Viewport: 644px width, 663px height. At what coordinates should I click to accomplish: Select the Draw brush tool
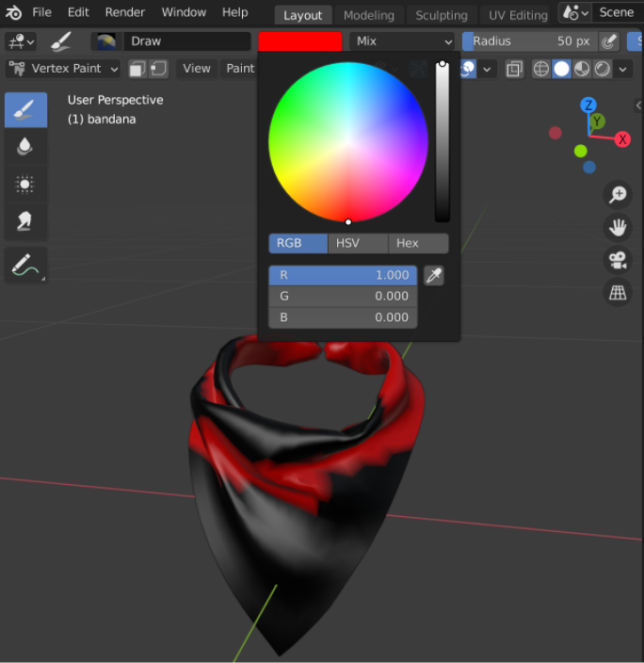pos(25,110)
